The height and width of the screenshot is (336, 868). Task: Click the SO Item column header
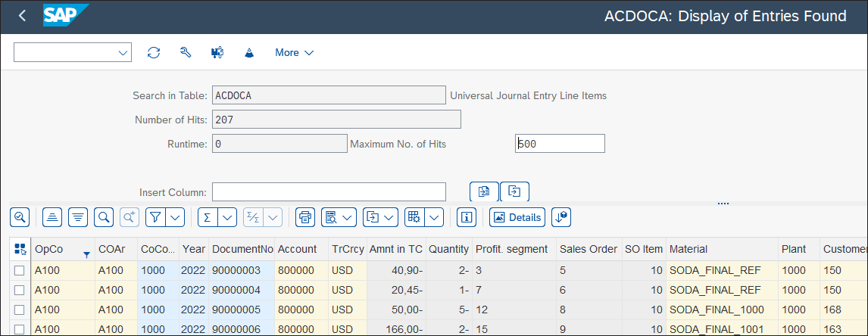click(643, 249)
